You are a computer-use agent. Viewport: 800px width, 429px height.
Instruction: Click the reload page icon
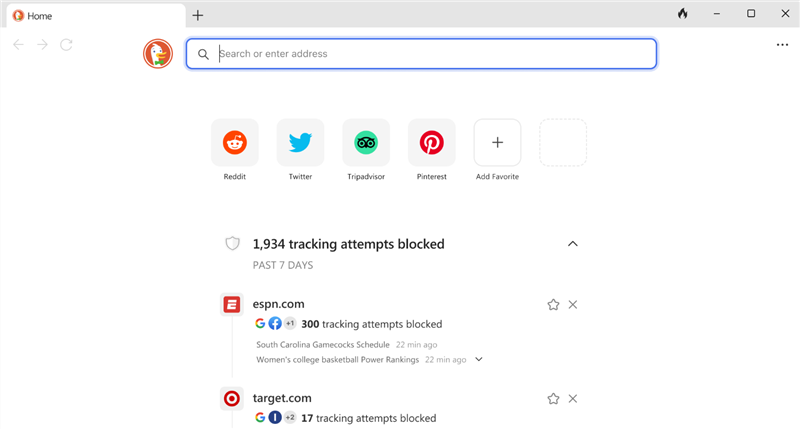(x=66, y=45)
